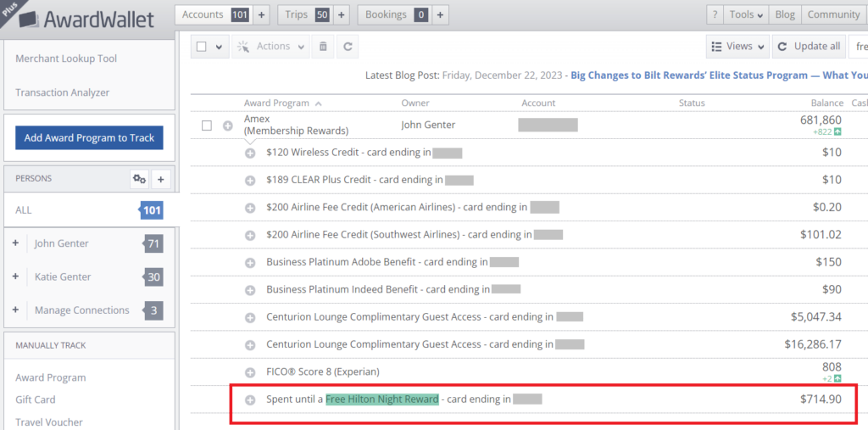Click the AwardWallet logo
This screenshot has height=430, width=868.
tap(86, 19)
